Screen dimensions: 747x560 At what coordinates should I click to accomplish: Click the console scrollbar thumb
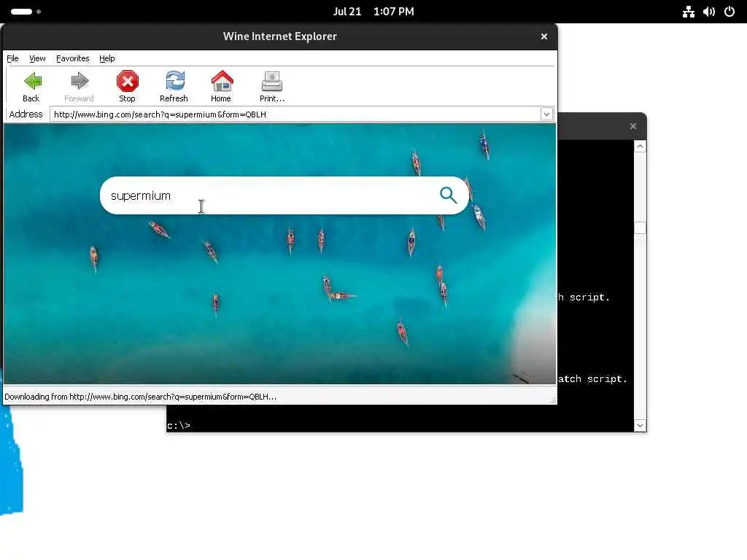tap(640, 227)
